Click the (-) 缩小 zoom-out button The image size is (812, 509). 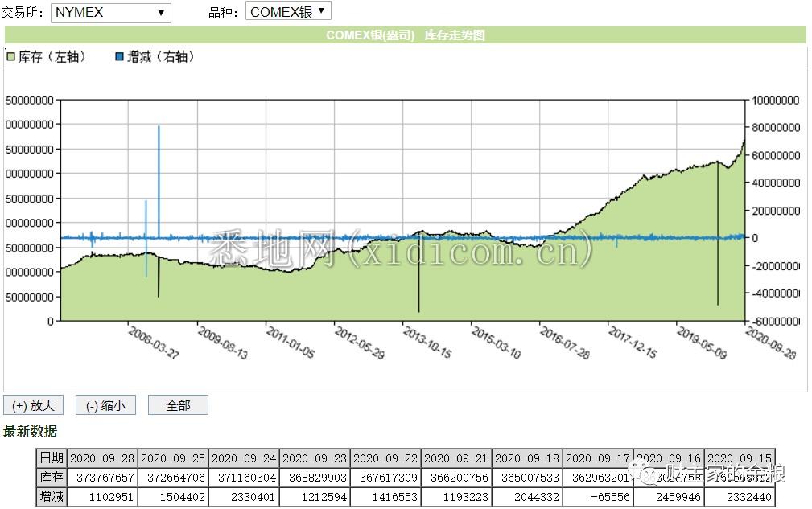tap(105, 405)
